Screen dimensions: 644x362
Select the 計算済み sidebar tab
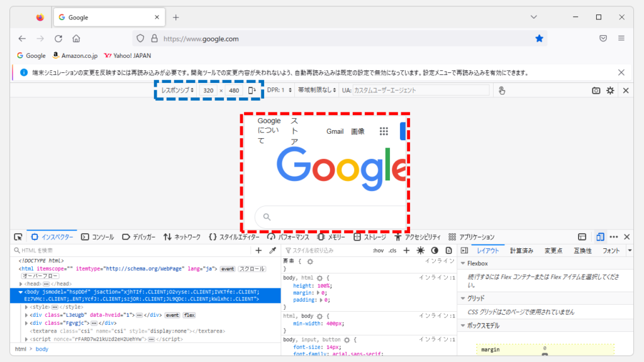tap(521, 250)
